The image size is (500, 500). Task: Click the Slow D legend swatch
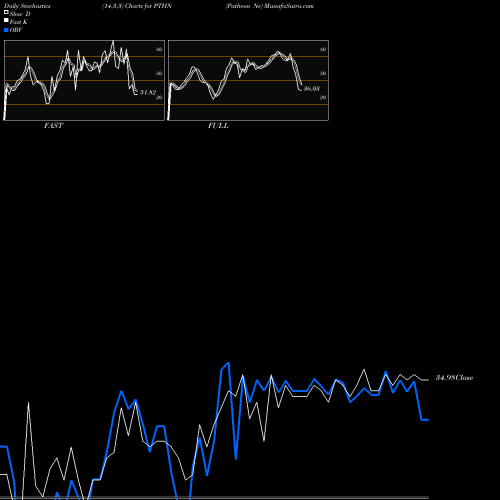click(x=6, y=12)
